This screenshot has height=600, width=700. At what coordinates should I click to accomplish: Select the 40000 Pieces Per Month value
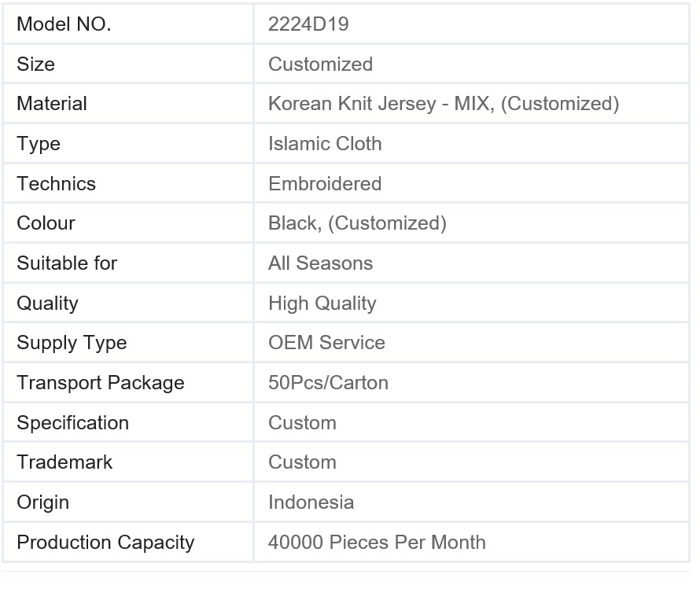pyautogui.click(x=377, y=543)
